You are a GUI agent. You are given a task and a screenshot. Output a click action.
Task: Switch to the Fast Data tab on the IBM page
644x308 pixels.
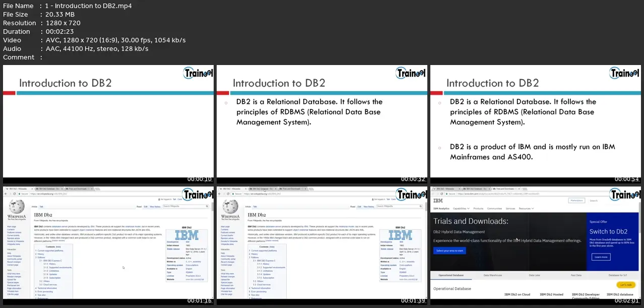(x=576, y=275)
